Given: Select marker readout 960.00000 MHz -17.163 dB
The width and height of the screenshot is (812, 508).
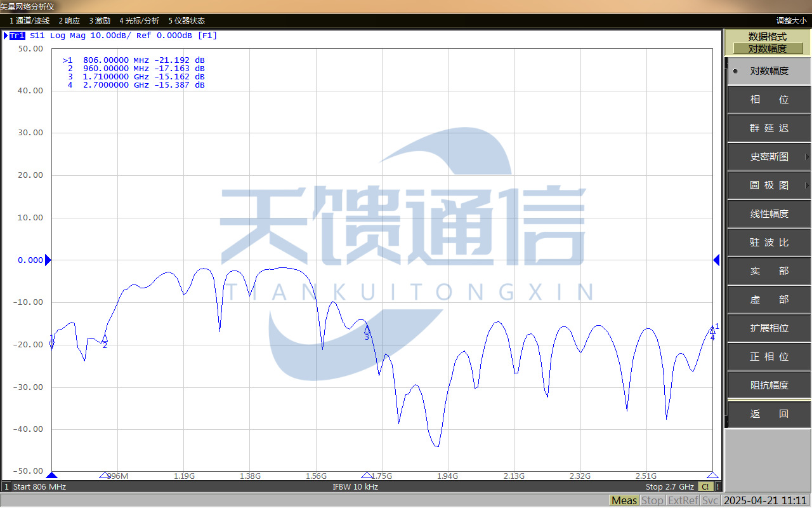Looking at the screenshot, I should click(x=136, y=69).
